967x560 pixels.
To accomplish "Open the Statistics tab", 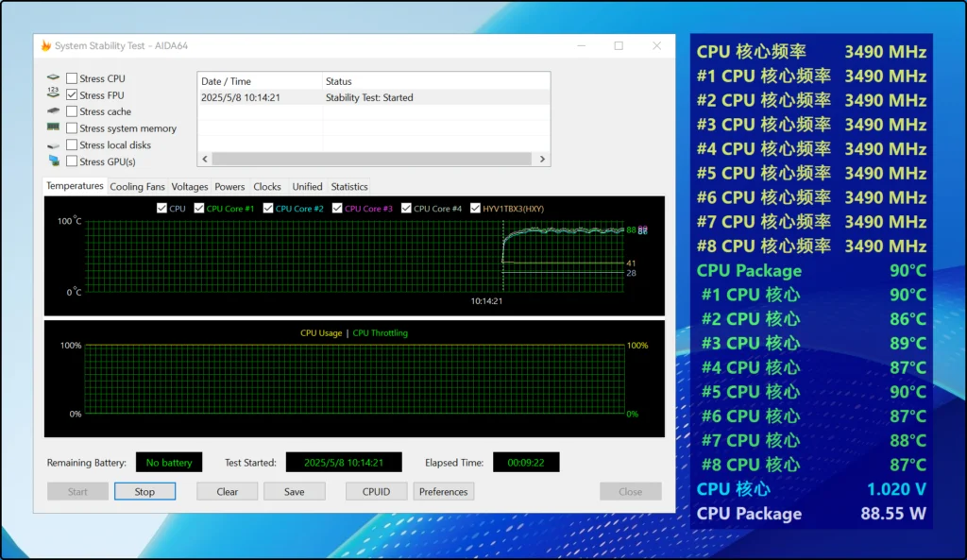I will pos(349,187).
